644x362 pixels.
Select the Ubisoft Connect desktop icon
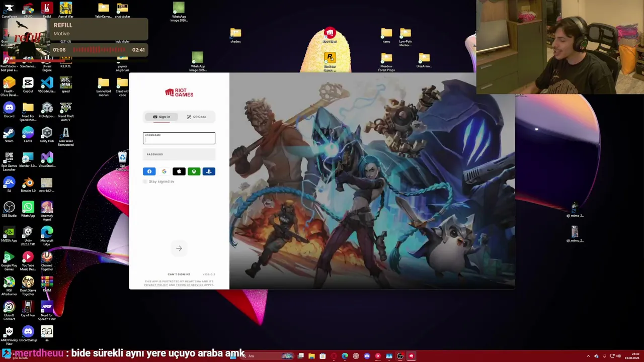(9, 310)
